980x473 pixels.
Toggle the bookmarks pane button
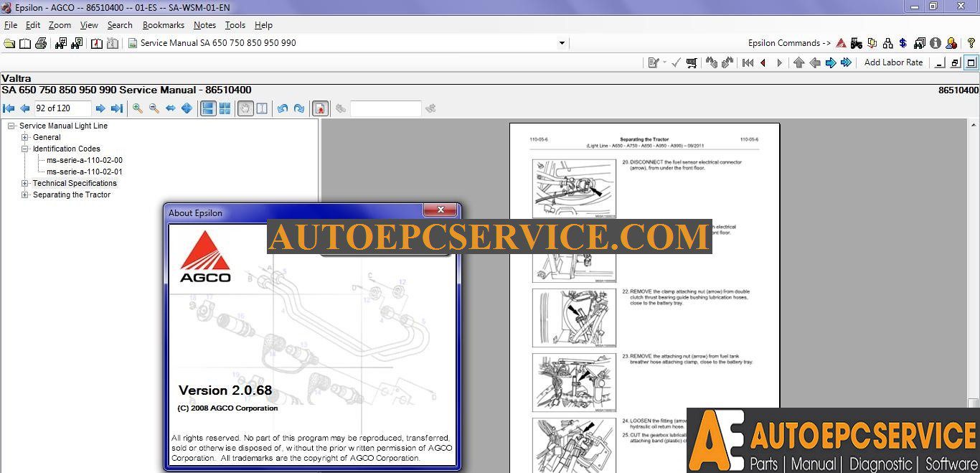(320, 108)
